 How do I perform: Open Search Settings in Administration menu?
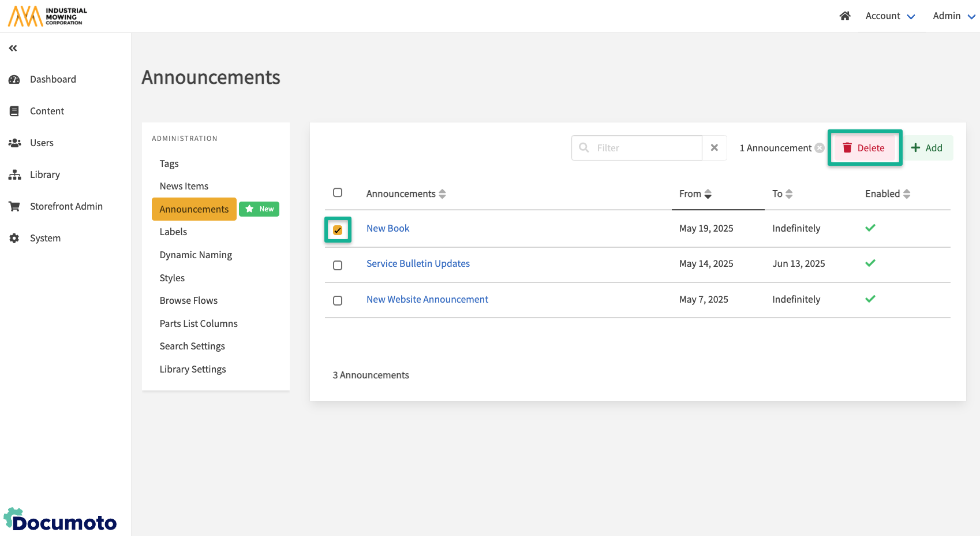coord(192,346)
